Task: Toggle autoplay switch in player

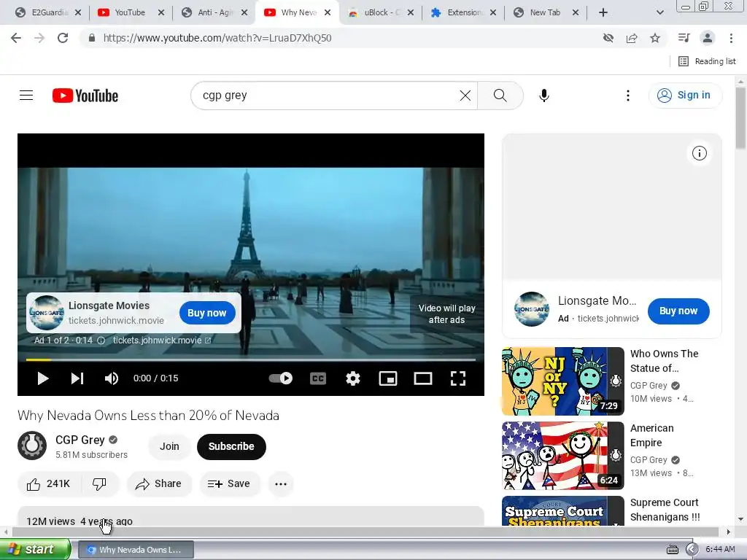Action: click(x=281, y=378)
